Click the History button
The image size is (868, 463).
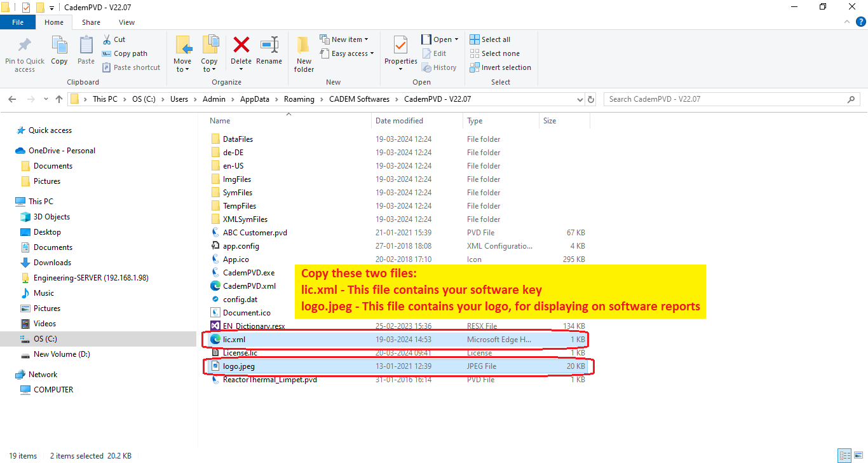pyautogui.click(x=439, y=67)
